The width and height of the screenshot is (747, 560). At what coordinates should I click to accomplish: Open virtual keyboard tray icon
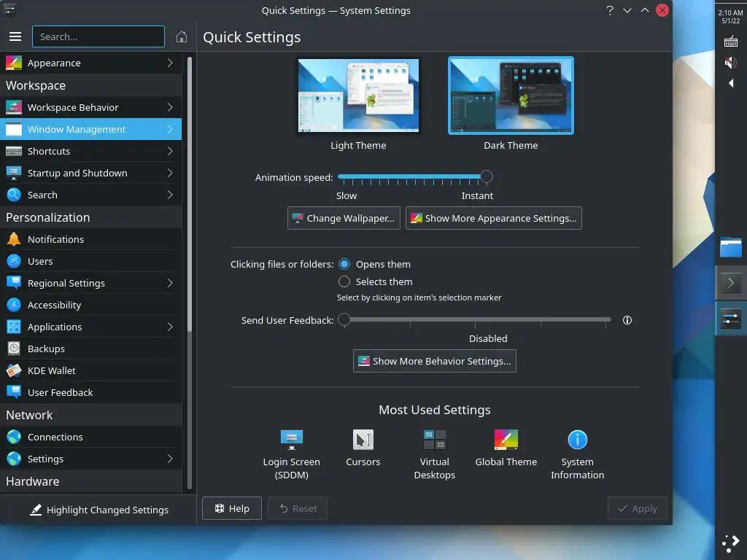(x=730, y=42)
